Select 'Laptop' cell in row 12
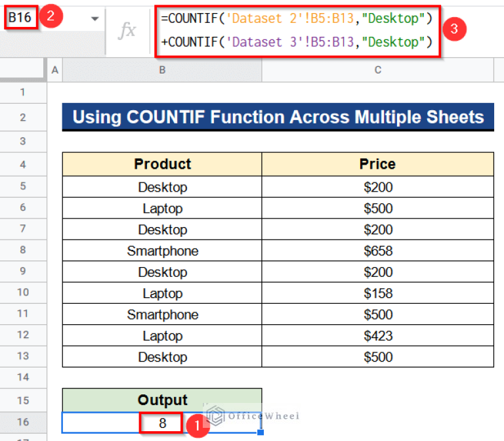Image resolution: width=504 pixels, height=441 pixels. tap(162, 335)
